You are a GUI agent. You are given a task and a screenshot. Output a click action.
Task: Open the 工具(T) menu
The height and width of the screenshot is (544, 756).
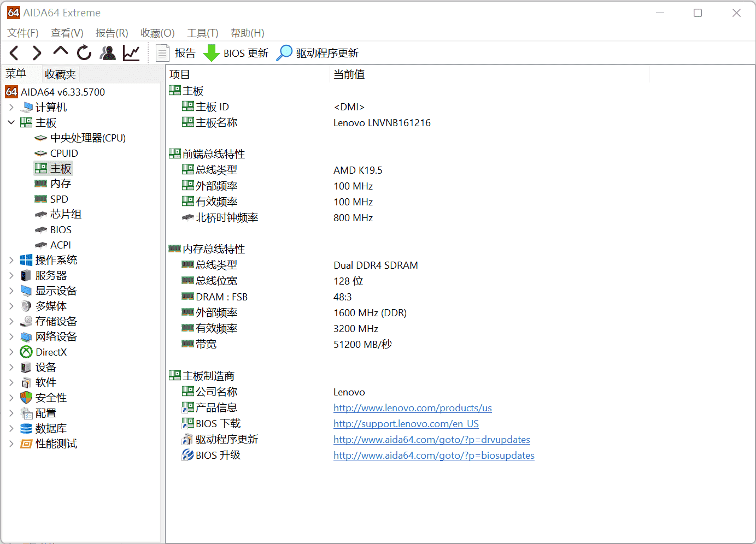click(203, 33)
